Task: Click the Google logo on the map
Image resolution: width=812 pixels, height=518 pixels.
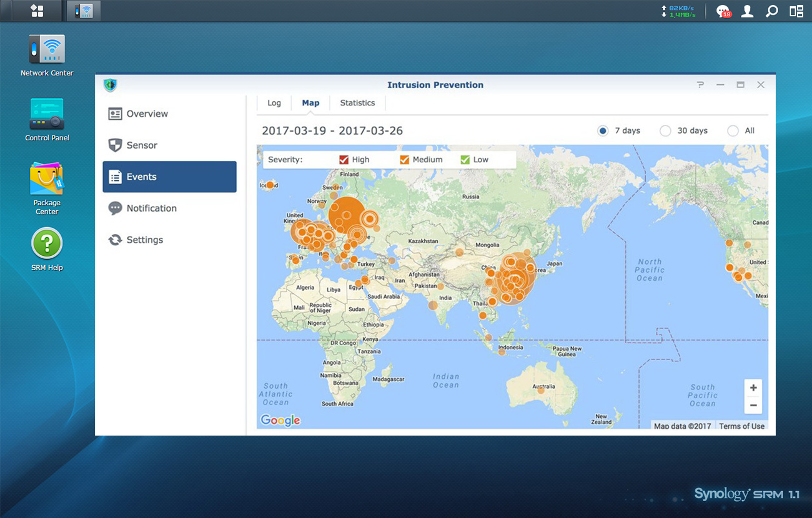Action: point(279,420)
